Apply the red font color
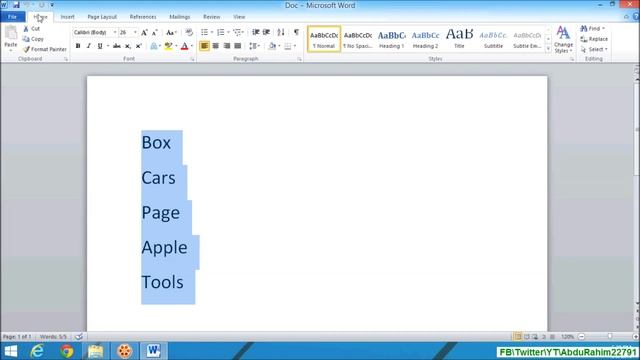The image size is (640, 360). 184,46
